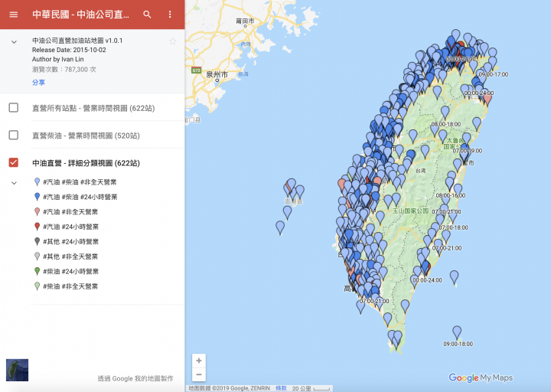Viewport: 551px width, 392px height.
Task: Zoom out with the minus button
Action: pos(199,374)
